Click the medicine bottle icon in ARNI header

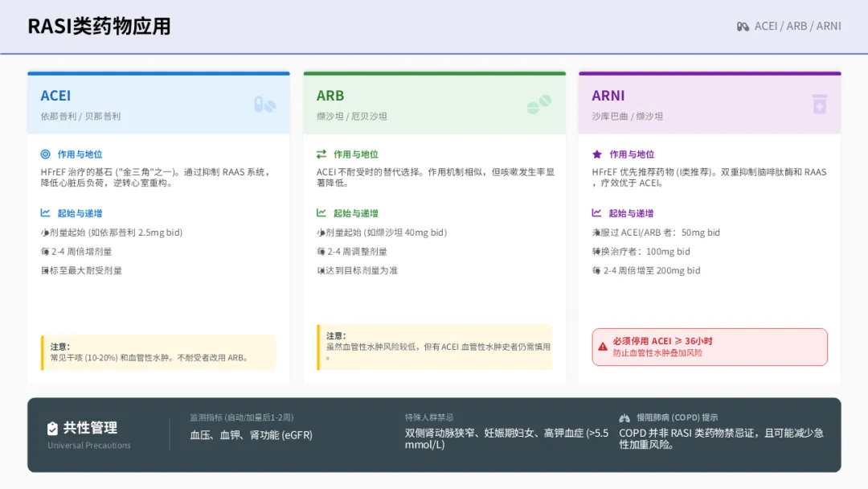click(819, 104)
